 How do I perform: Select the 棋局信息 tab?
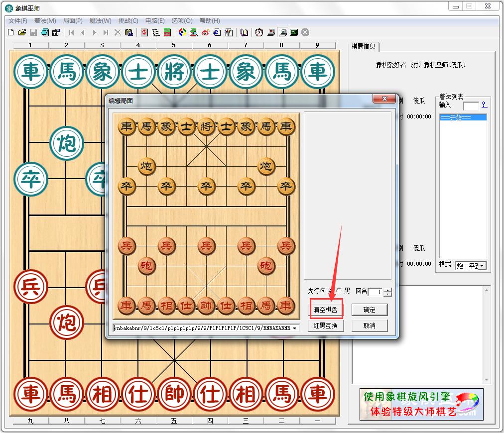click(363, 47)
